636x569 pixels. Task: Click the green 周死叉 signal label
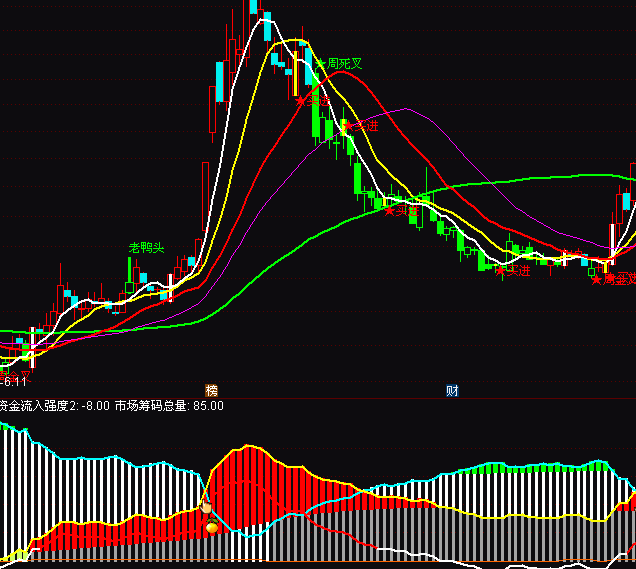[339, 64]
